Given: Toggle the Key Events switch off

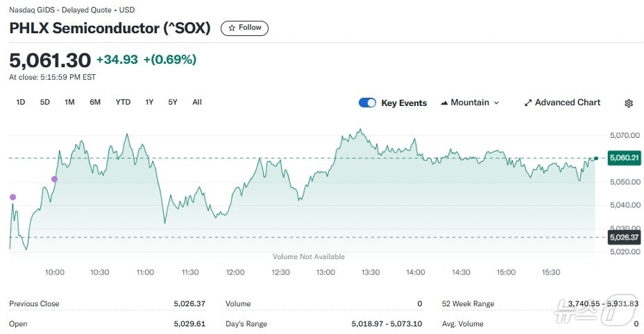Looking at the screenshot, I should (x=367, y=103).
